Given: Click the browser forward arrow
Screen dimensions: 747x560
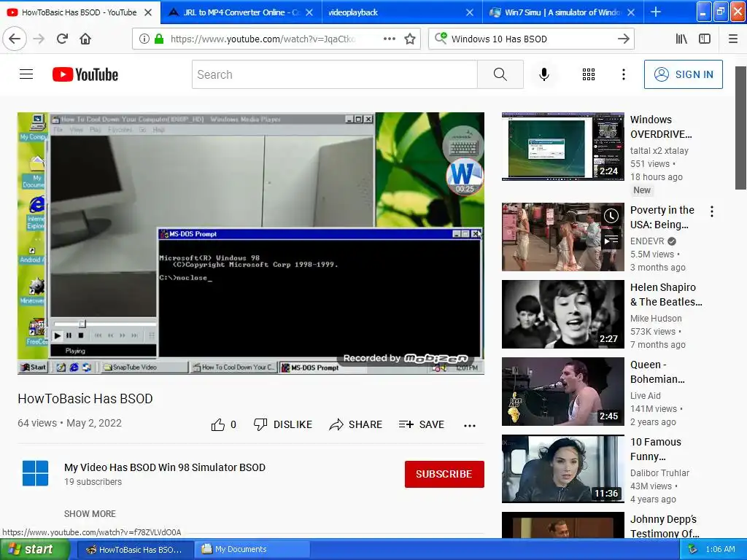Looking at the screenshot, I should 39,39.
